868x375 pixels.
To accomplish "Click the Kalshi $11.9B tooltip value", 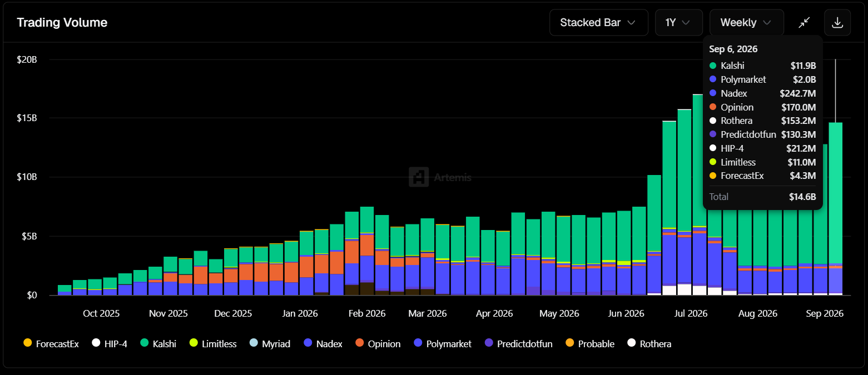I will click(x=803, y=66).
